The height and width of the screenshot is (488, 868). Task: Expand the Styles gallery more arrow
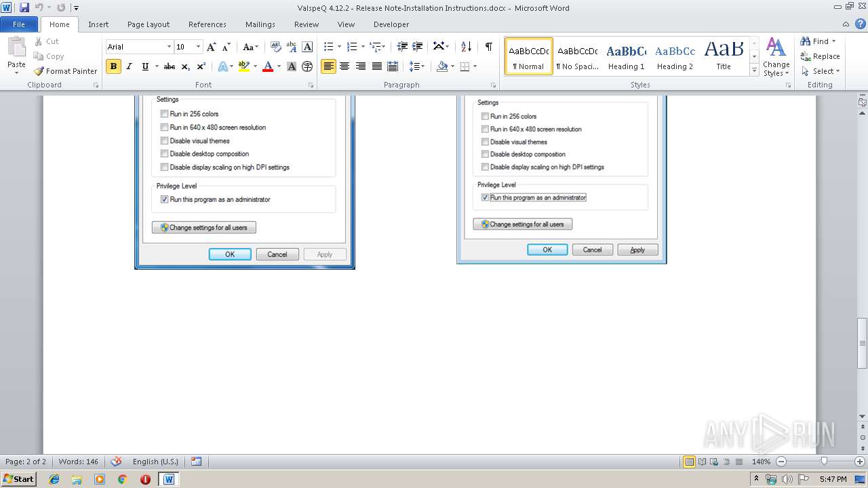[754, 70]
